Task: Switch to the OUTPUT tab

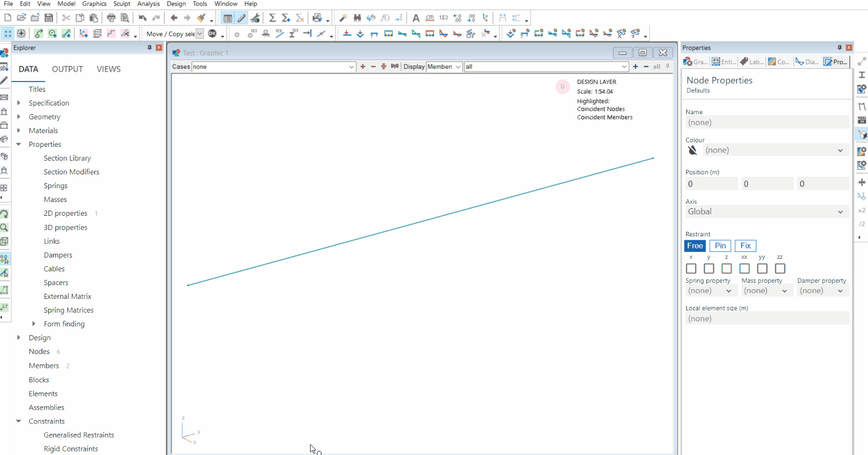Action: [x=67, y=69]
